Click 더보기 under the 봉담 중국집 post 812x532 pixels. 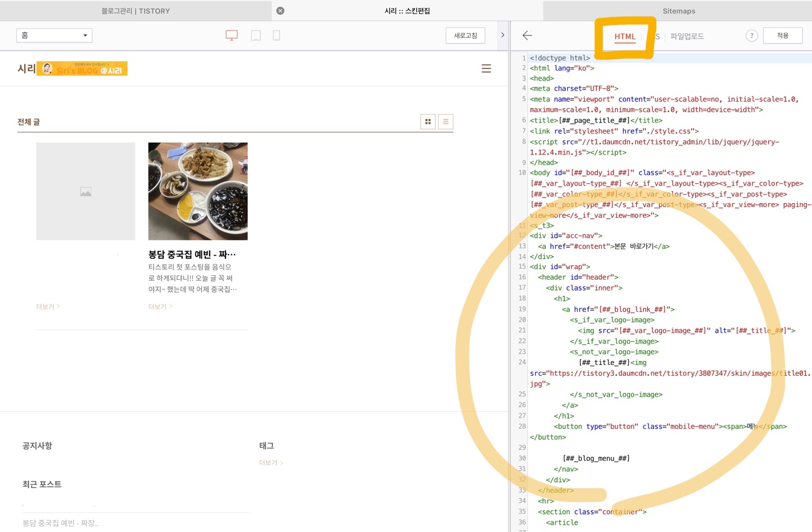(x=160, y=306)
